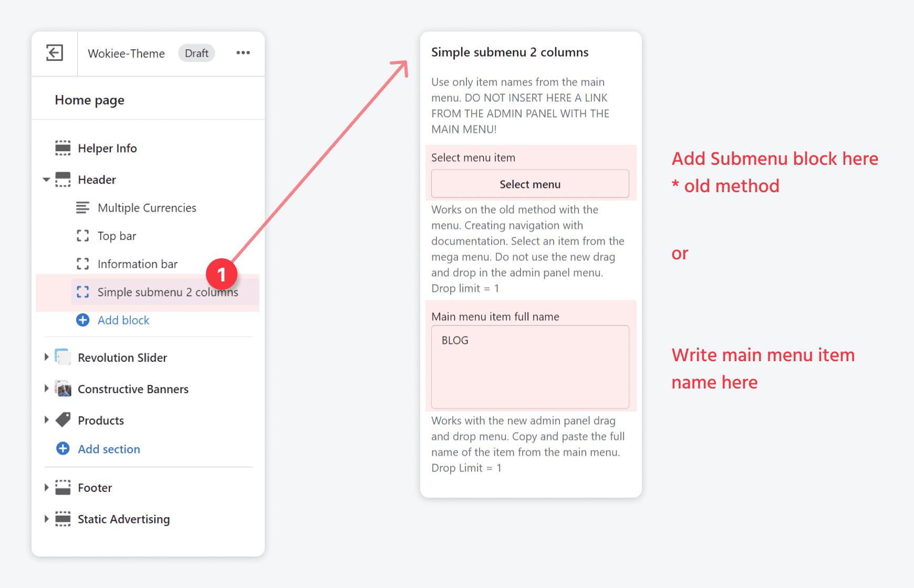Click the Constructive Banners section icon

[x=64, y=388]
